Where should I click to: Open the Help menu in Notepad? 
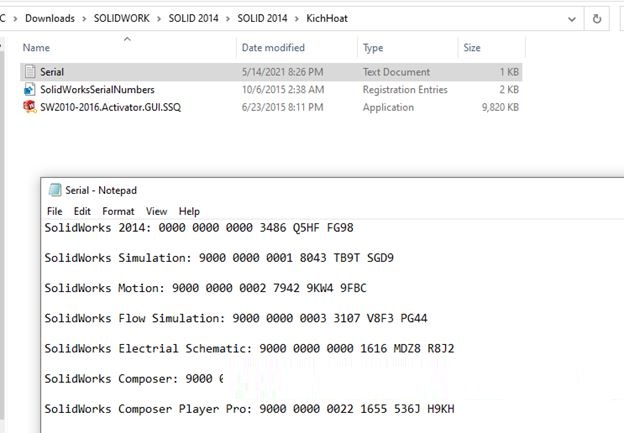(189, 211)
